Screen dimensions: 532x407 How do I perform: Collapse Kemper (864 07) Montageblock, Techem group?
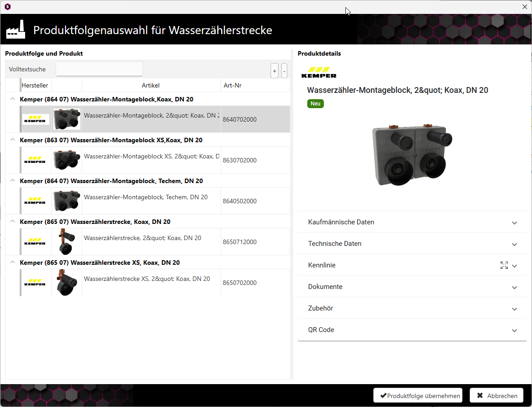[13, 180]
